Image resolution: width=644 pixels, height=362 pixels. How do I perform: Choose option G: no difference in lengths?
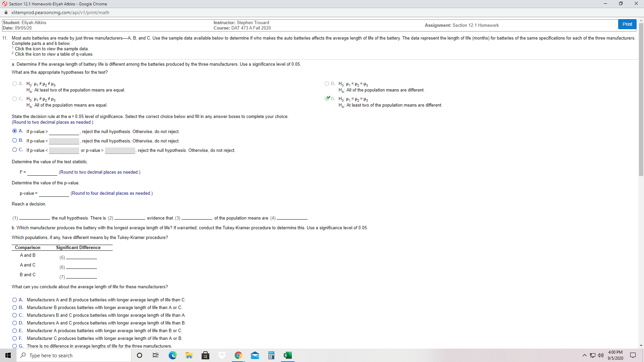(x=14, y=346)
